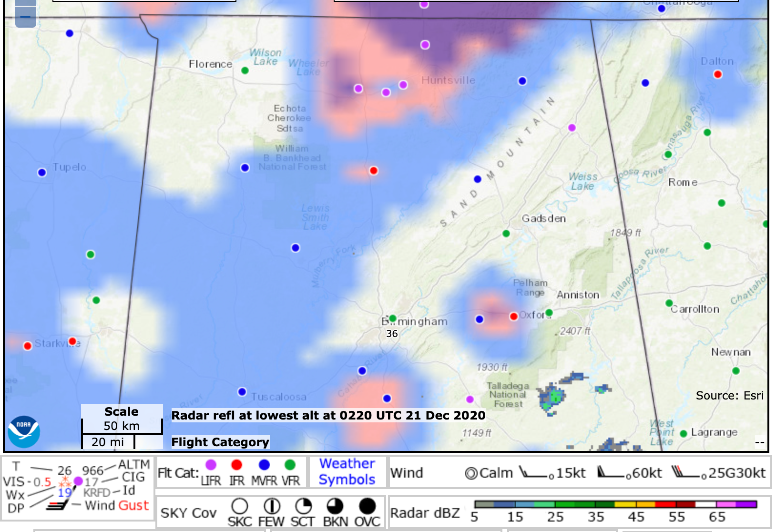The height and width of the screenshot is (532, 776).
Task: Click the green station dot below Newnan
Action: tap(736, 371)
